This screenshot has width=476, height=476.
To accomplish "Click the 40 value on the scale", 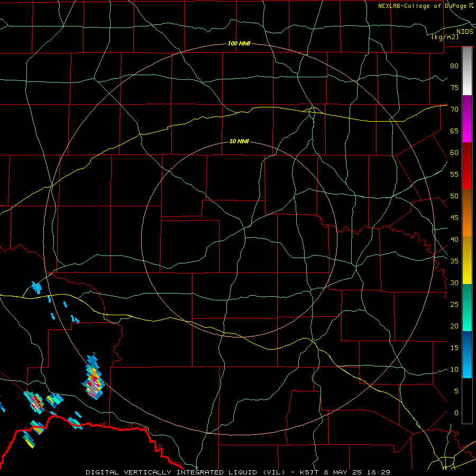I will 454,239.
